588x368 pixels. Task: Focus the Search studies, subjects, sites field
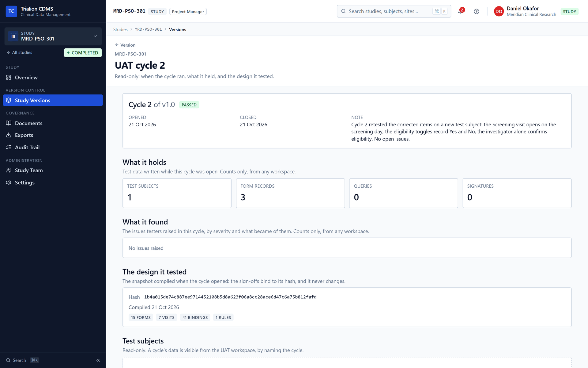pyautogui.click(x=394, y=11)
